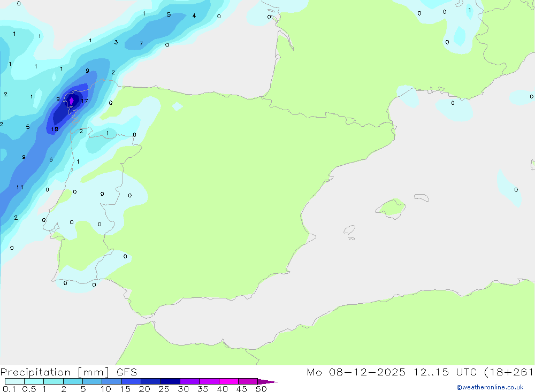This screenshot has width=535, height=392.
Task: Select the 5 to 10 legend color swatch
Action: (92, 381)
